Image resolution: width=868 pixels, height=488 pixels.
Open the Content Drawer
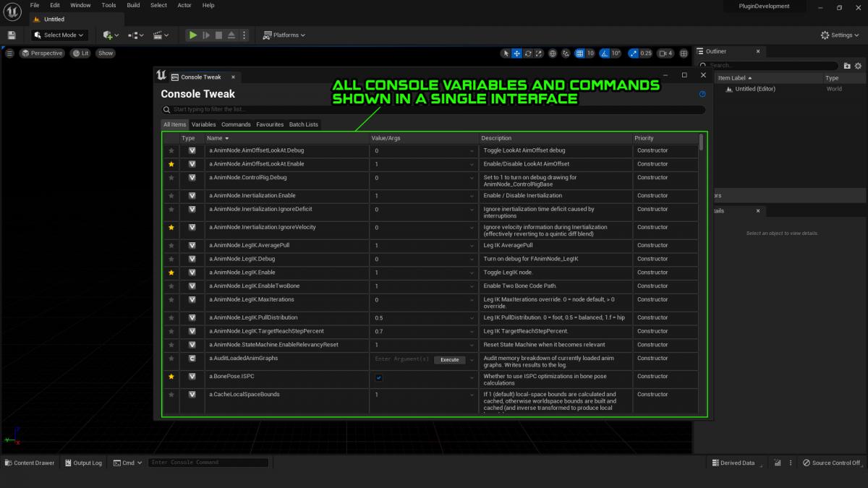30,463
